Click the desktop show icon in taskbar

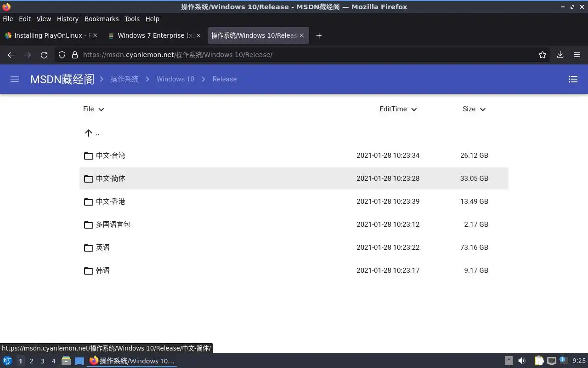click(x=79, y=361)
